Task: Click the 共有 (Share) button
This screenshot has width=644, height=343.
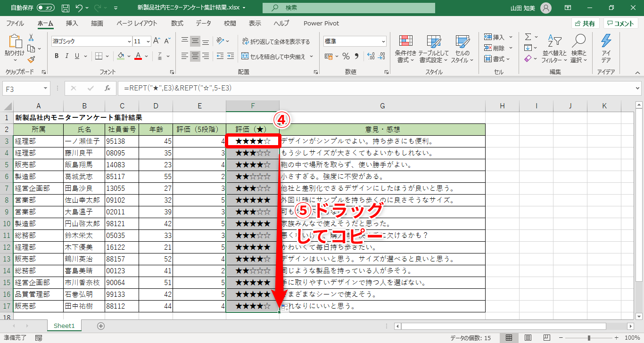Action: click(x=585, y=24)
